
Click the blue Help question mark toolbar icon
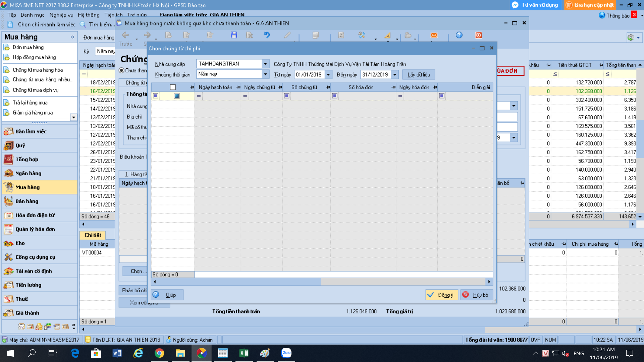pos(459,35)
